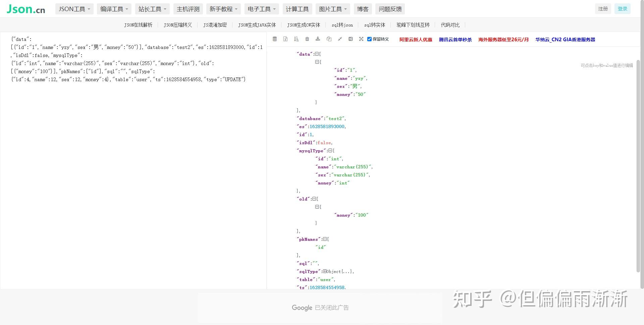Open the JSON工具 dropdown menu
This screenshot has width=644, height=325.
click(74, 9)
